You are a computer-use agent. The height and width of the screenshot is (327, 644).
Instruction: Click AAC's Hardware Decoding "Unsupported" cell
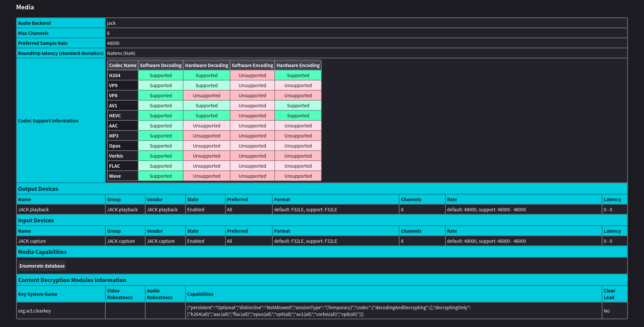click(207, 126)
